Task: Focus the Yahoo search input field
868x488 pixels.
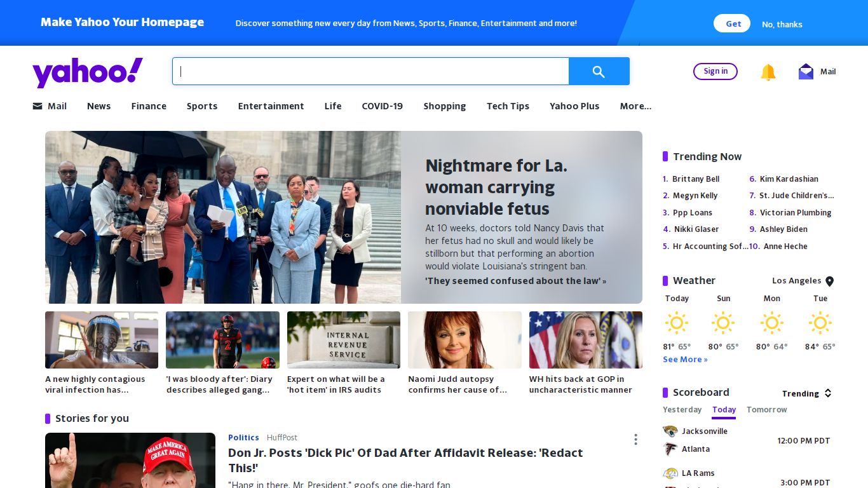Action: [370, 71]
